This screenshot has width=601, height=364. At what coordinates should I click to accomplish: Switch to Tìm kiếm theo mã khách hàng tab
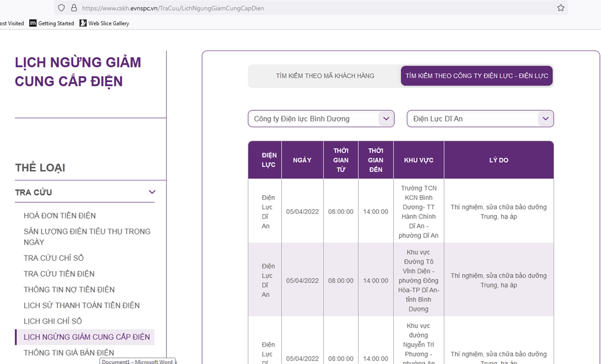(325, 76)
